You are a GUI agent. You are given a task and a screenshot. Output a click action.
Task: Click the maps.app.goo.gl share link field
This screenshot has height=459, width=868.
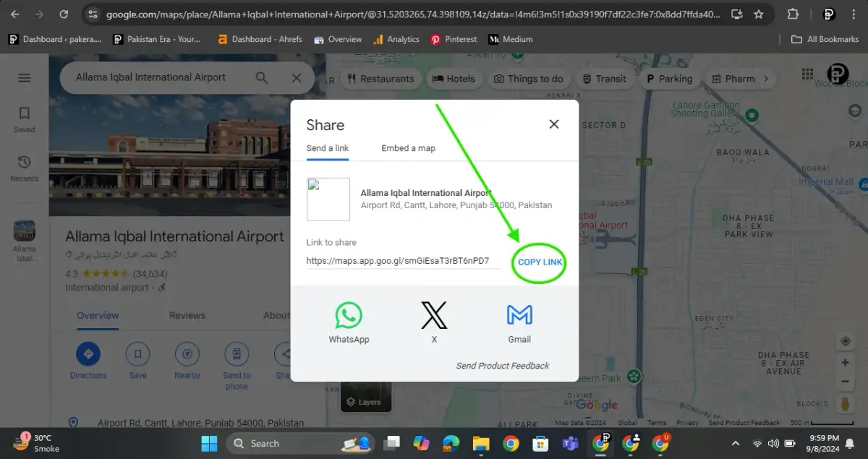tap(404, 261)
